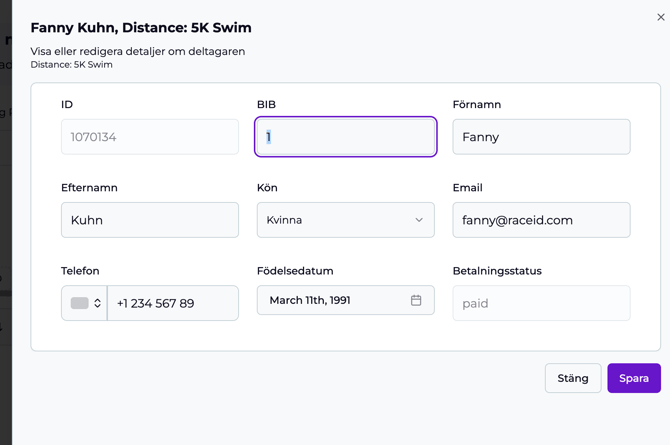This screenshot has width=670, height=445.
Task: Click the disabled ID field 1070134
Action: coord(150,137)
